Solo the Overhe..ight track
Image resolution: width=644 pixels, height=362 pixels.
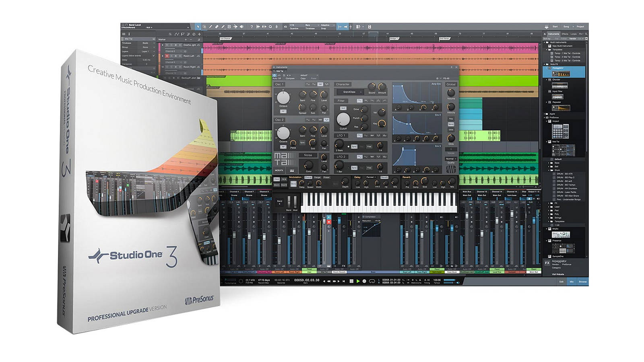click(171, 45)
